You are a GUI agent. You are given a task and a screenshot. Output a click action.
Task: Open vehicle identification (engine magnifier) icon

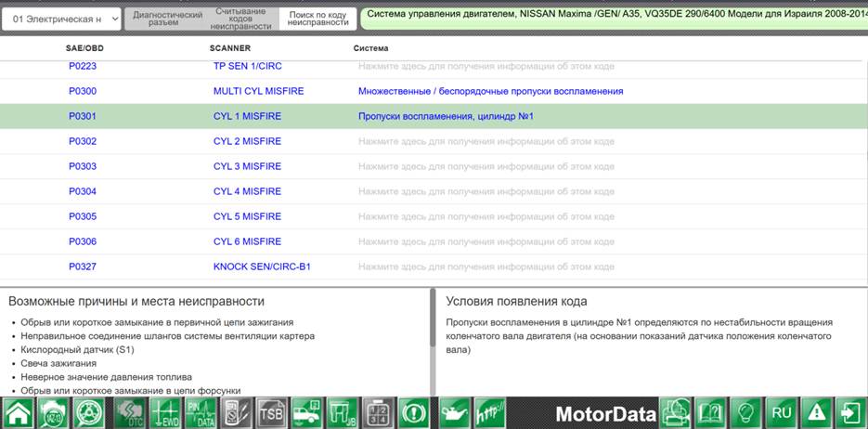coord(53,413)
